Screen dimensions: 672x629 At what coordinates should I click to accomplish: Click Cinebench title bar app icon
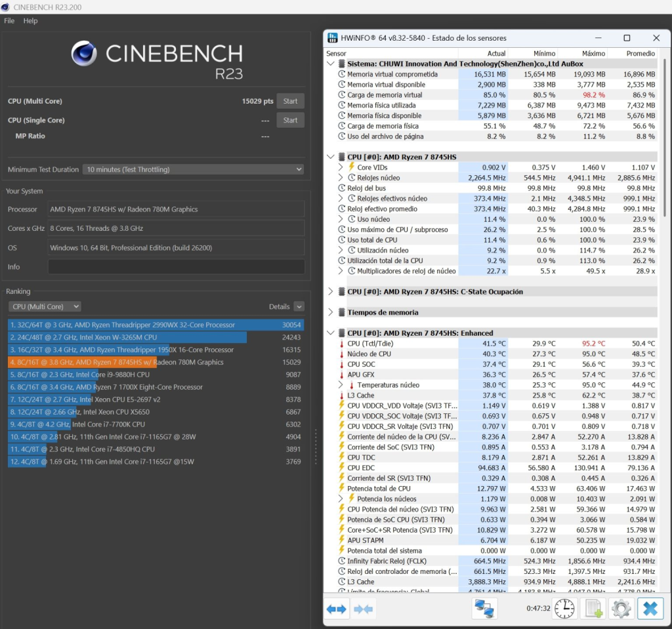(5, 7)
